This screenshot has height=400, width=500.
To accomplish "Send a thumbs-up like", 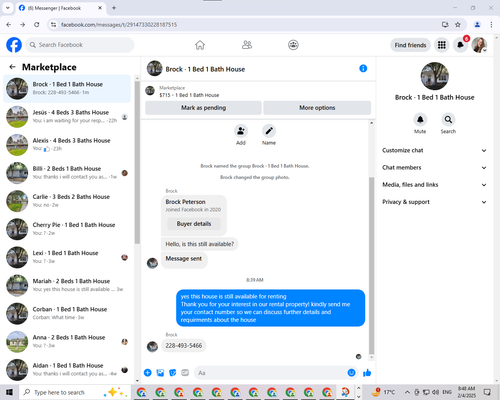I will point(367,373).
